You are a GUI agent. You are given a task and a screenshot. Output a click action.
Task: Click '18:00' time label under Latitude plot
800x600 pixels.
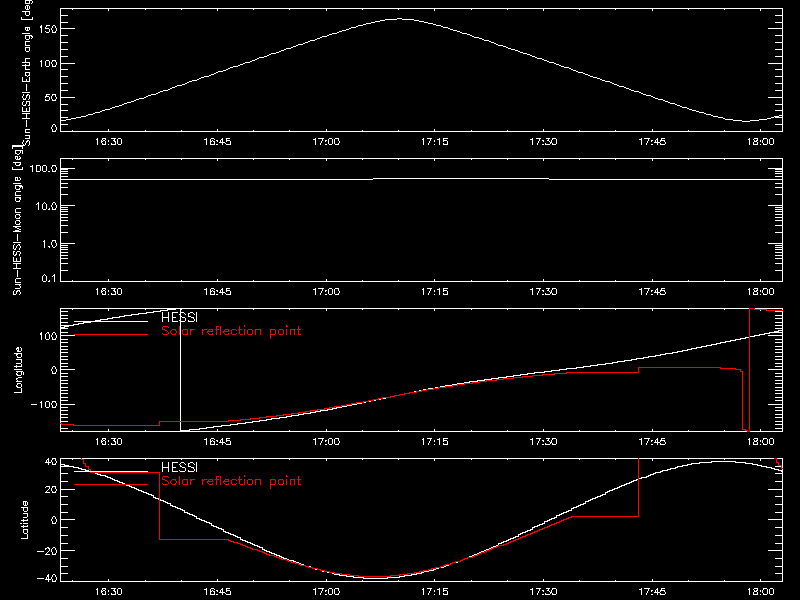[761, 592]
